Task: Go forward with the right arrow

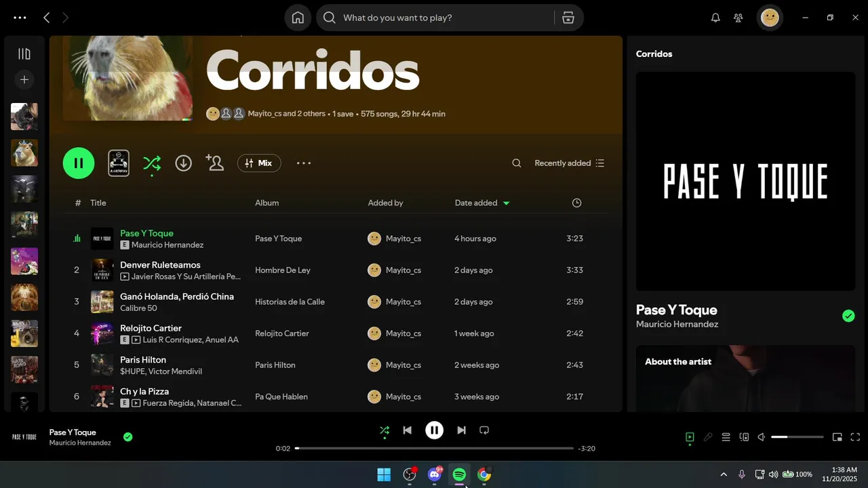Action: click(x=66, y=18)
